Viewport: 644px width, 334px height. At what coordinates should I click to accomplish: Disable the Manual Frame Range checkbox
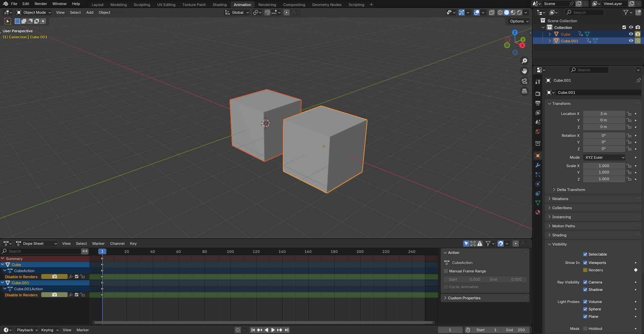[x=446, y=271]
